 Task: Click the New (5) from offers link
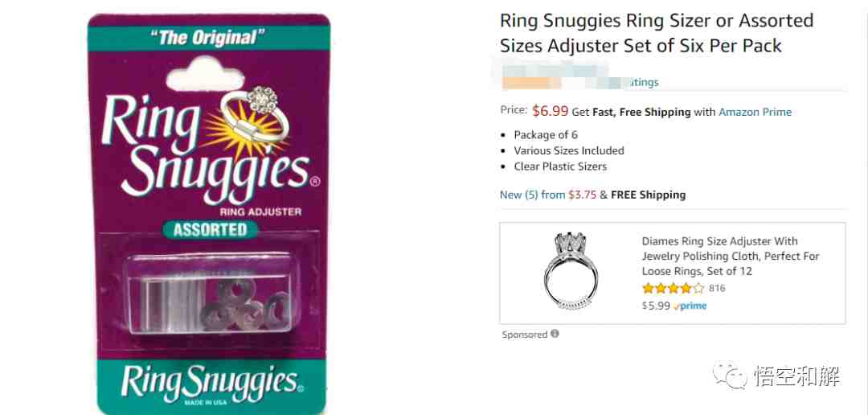tap(533, 195)
